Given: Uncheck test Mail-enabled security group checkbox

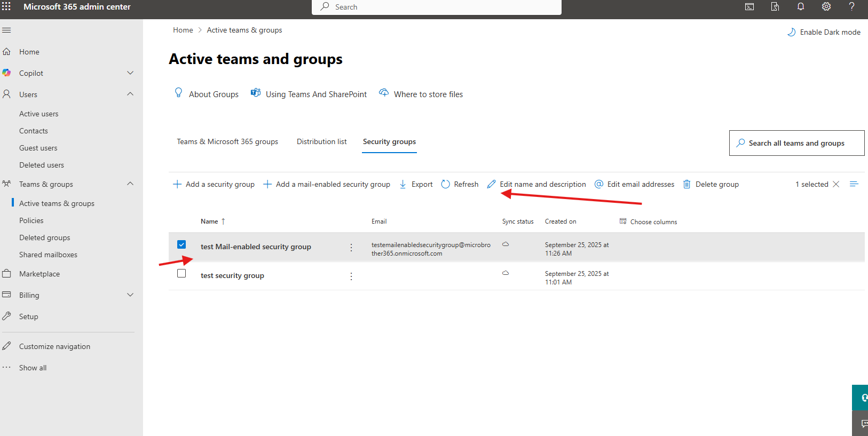Looking at the screenshot, I should [x=182, y=244].
